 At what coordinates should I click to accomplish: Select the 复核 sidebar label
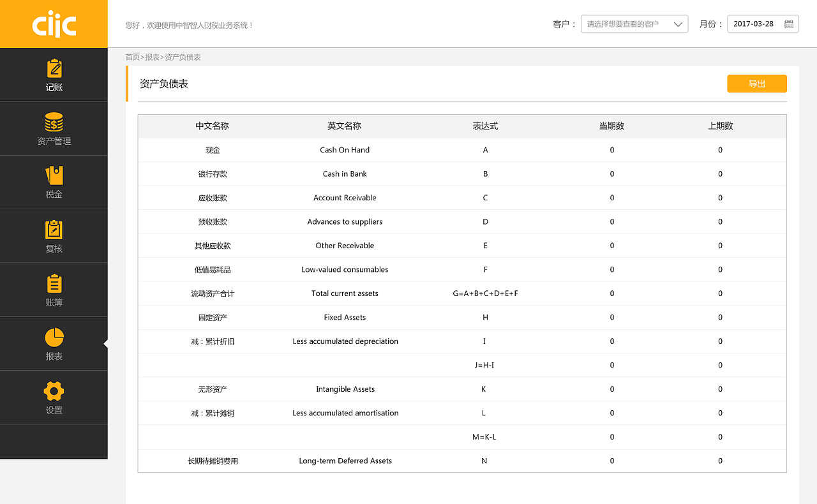[54, 249]
